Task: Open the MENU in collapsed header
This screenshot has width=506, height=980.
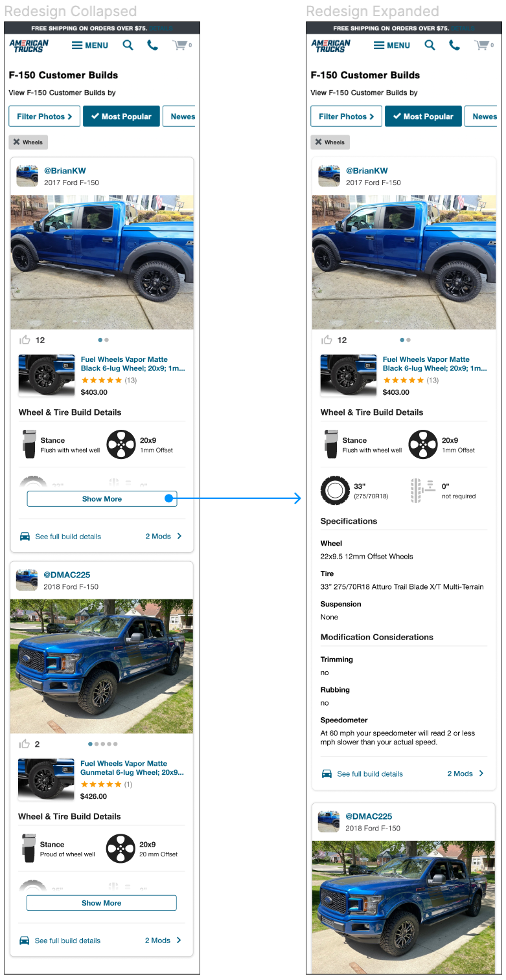Action: click(90, 45)
